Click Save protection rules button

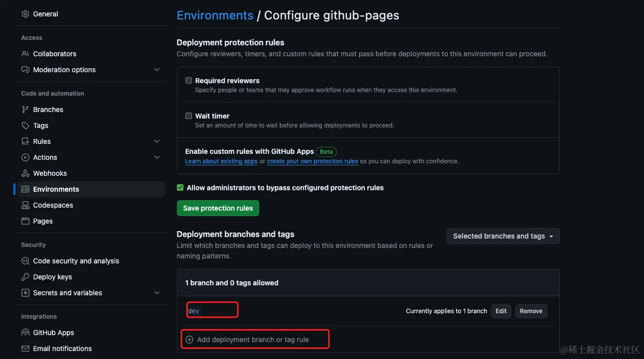tap(218, 208)
